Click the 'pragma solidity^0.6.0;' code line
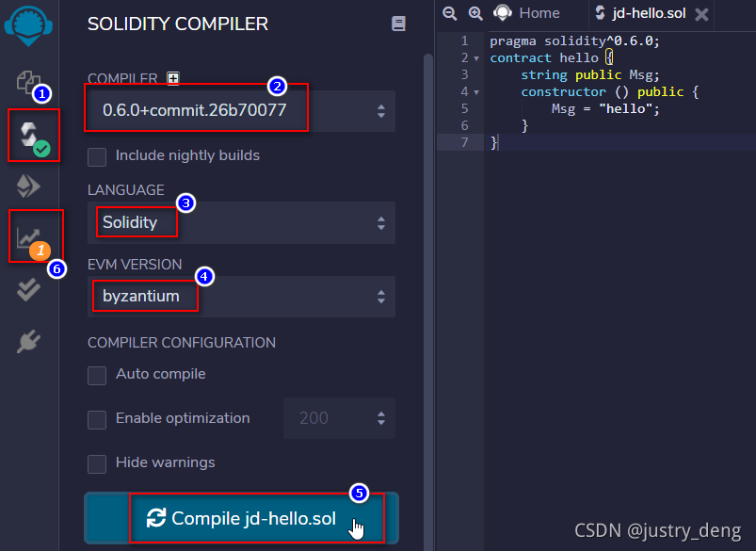Screen dimensions: 756x551 (574, 41)
